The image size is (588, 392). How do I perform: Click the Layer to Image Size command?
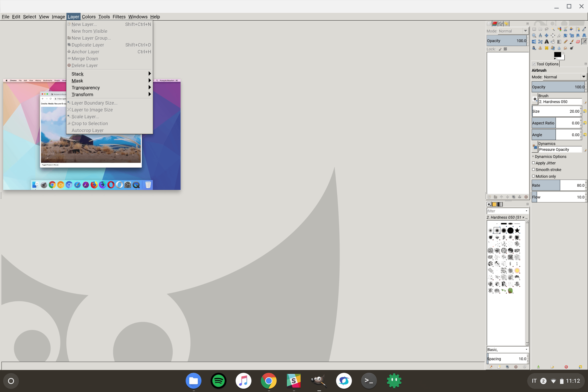(x=92, y=110)
